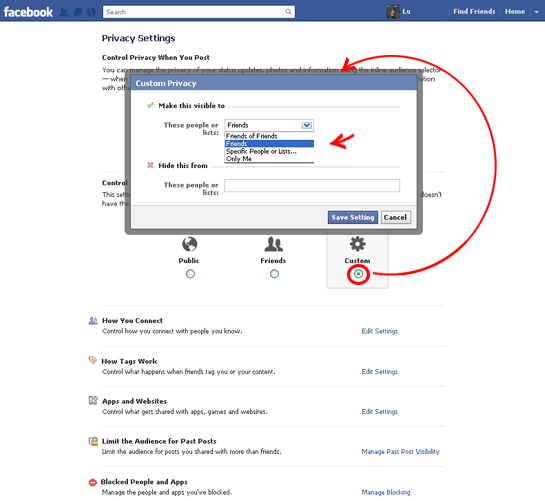545x501 pixels.
Task: Click the Apps and Websites icon
Action: 93,401
